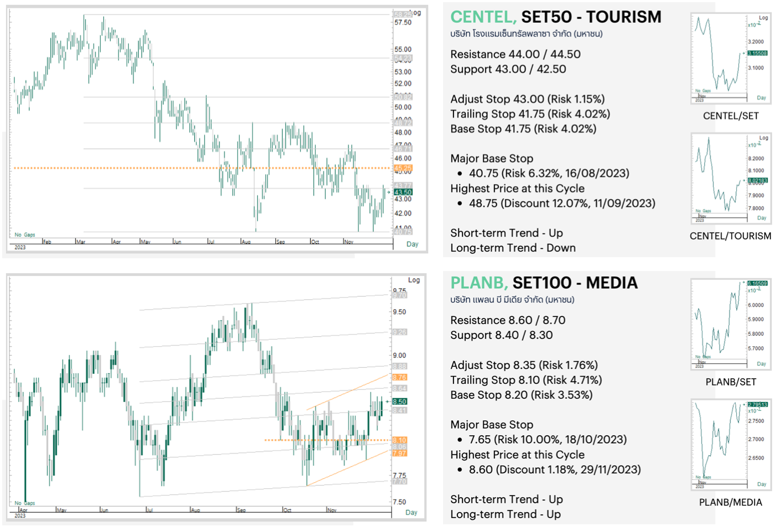The image size is (781, 532).
Task: Open the PLANB/MEDIA mini chart
Action: [x=731, y=445]
